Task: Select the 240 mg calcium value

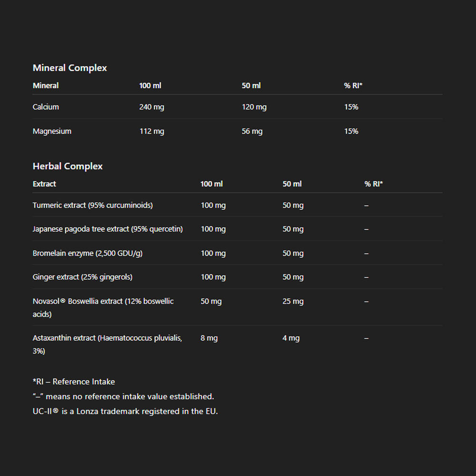Action: 151,107
